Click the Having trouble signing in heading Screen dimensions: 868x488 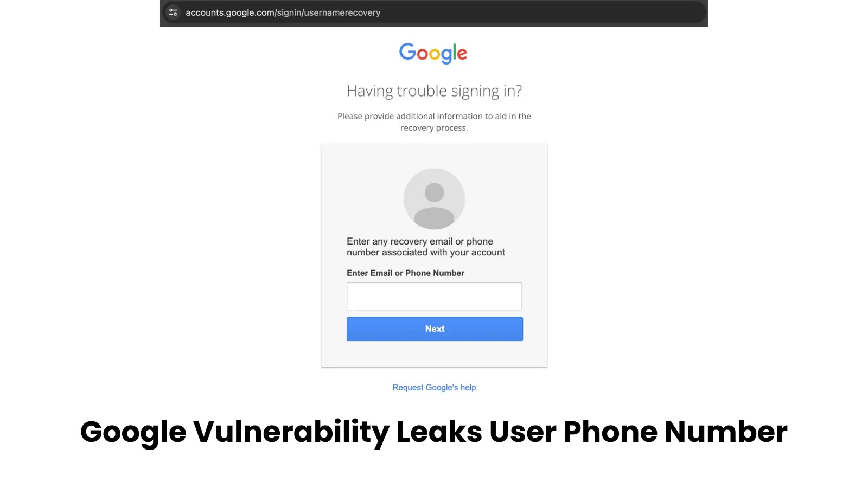point(434,90)
